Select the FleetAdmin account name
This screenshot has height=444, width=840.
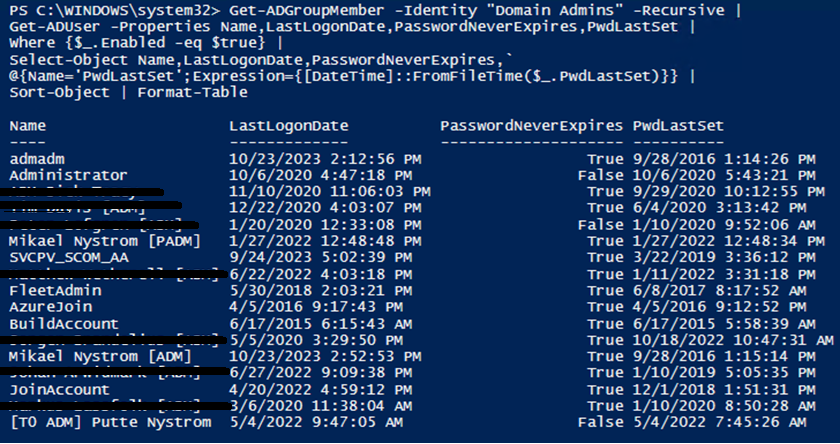[x=49, y=290]
